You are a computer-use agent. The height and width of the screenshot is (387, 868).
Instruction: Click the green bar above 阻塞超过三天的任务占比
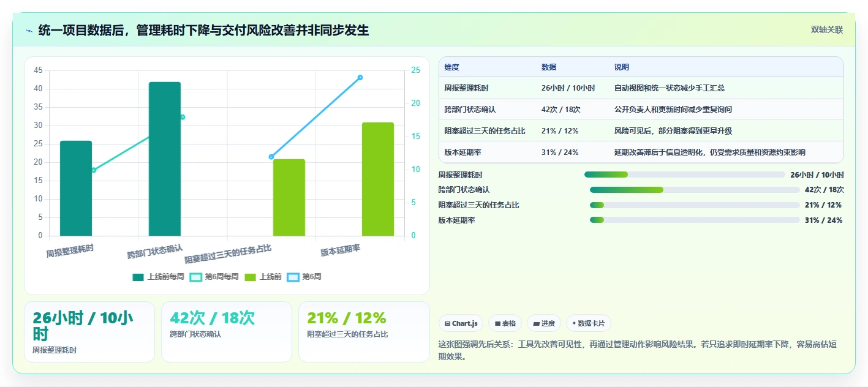point(289,197)
